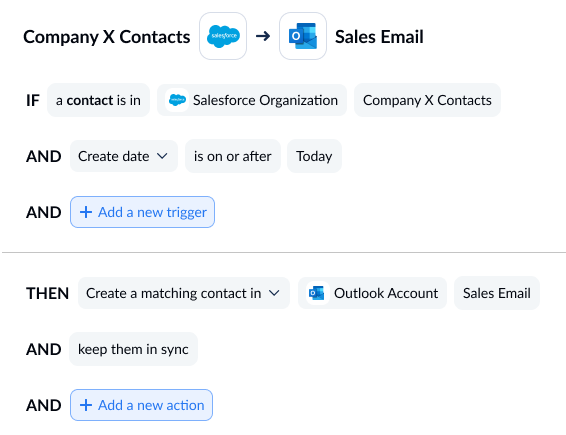Image resolution: width=566 pixels, height=435 pixels.
Task: Expand the Create a matching contact in dropdown
Action: click(184, 293)
